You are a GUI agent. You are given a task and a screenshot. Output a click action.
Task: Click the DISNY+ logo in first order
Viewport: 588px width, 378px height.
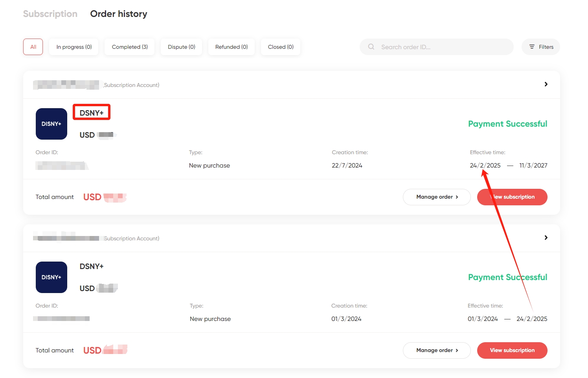(51, 124)
